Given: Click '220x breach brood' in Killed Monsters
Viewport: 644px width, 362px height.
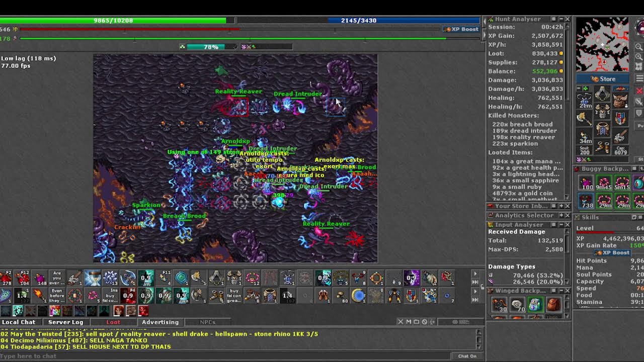Looking at the screenshot, I should pos(522,124).
